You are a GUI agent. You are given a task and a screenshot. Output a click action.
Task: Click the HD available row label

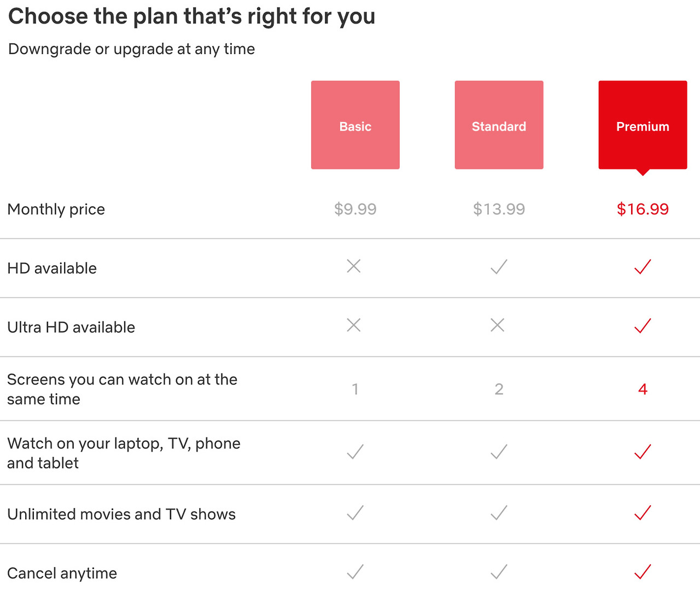52,268
